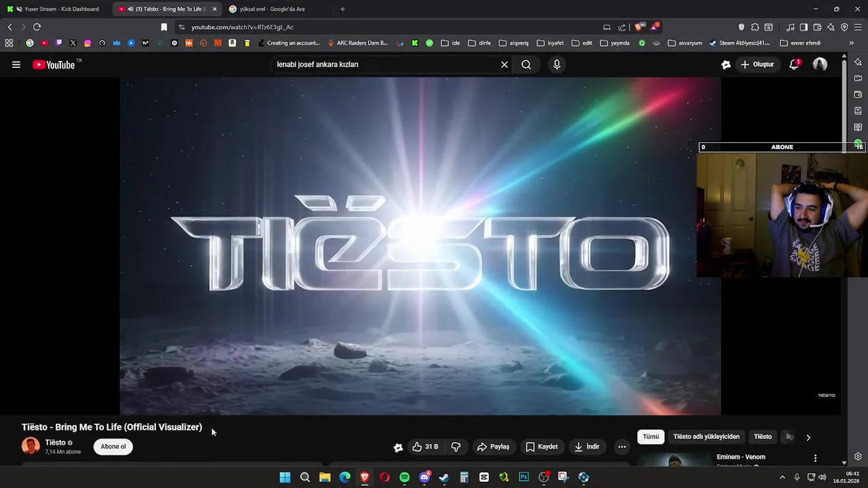Open Photoshop from the taskbar
Screen dimensions: 868x488
tap(524, 477)
